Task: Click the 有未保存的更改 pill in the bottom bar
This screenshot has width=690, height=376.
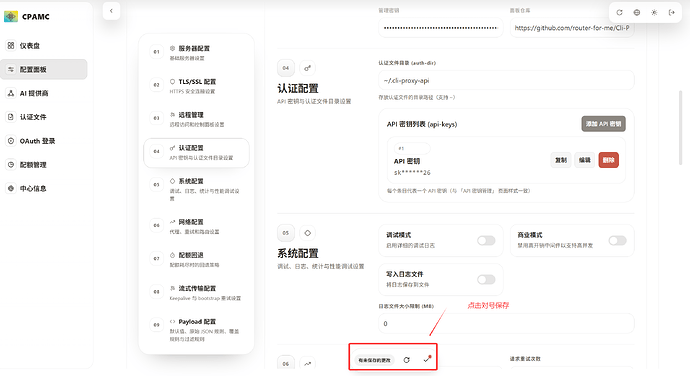Action: [x=374, y=360]
